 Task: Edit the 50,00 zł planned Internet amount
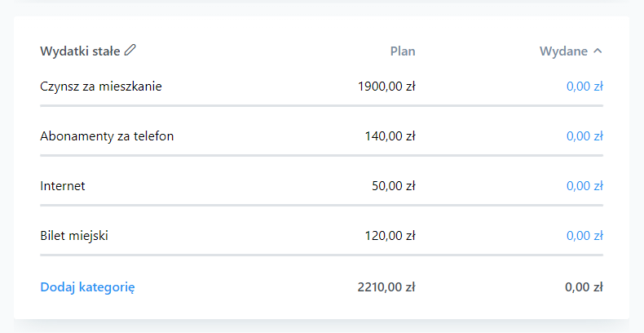pos(394,186)
